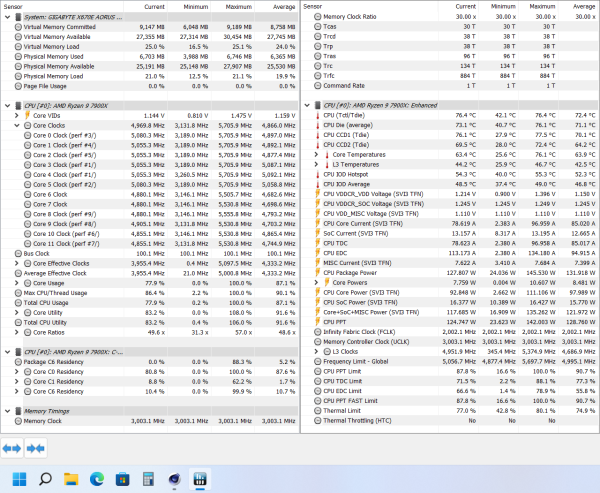Image resolution: width=600 pixels, height=493 pixels.
Task: Select CPU Core Power (SVI3 TFN) row
Action: (x=450, y=292)
